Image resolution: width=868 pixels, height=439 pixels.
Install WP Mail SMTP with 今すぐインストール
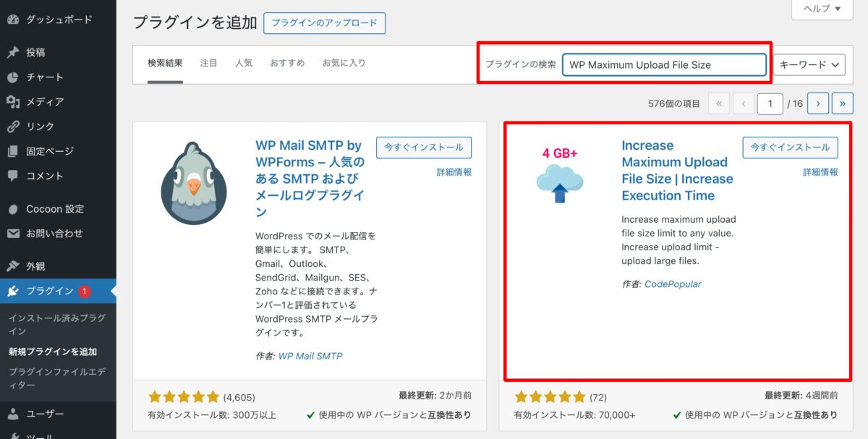[424, 147]
